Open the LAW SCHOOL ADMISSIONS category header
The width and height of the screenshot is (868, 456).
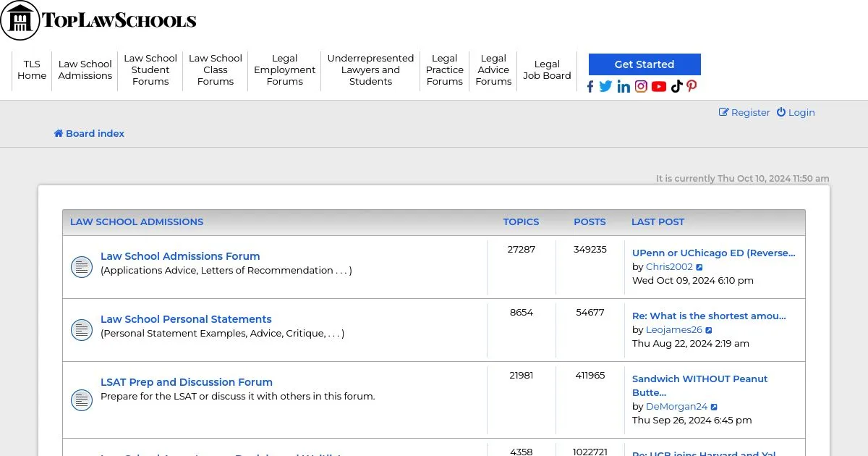tap(137, 222)
